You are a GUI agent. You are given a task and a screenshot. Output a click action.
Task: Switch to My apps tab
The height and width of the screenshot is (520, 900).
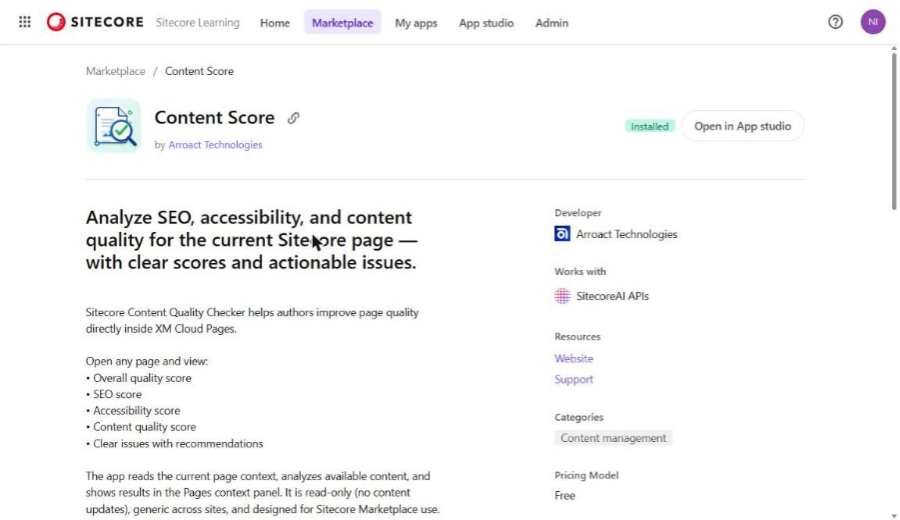pos(416,23)
